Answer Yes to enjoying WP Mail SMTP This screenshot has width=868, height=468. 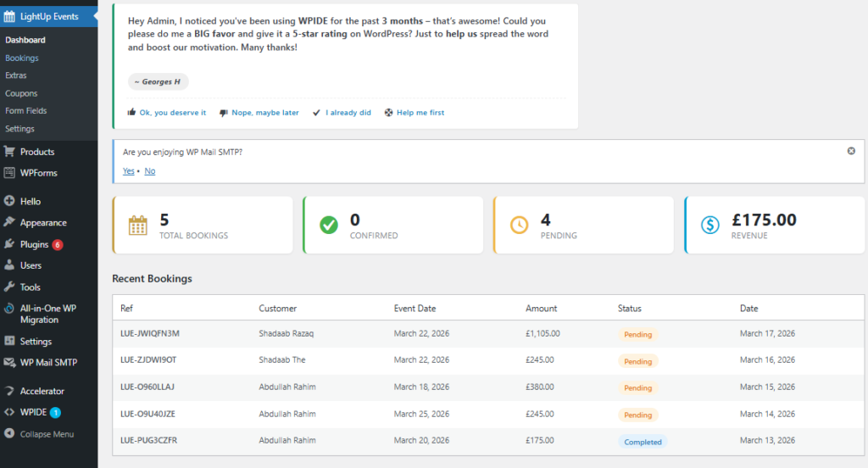[129, 171]
